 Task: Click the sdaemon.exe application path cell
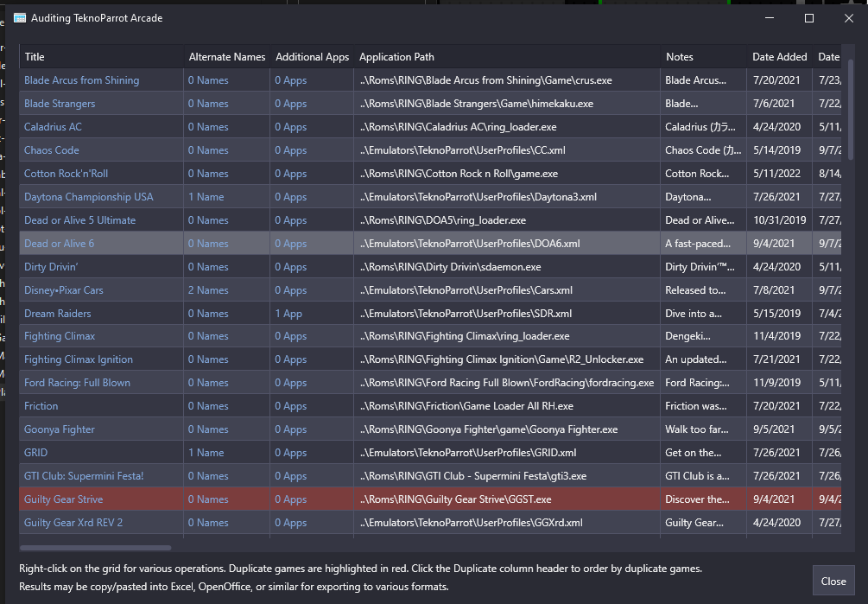(x=506, y=266)
